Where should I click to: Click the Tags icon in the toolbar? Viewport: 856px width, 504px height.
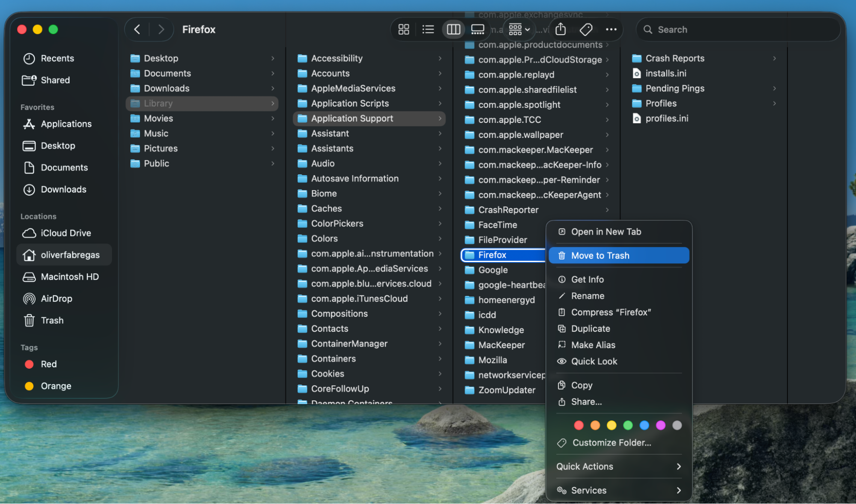click(585, 29)
